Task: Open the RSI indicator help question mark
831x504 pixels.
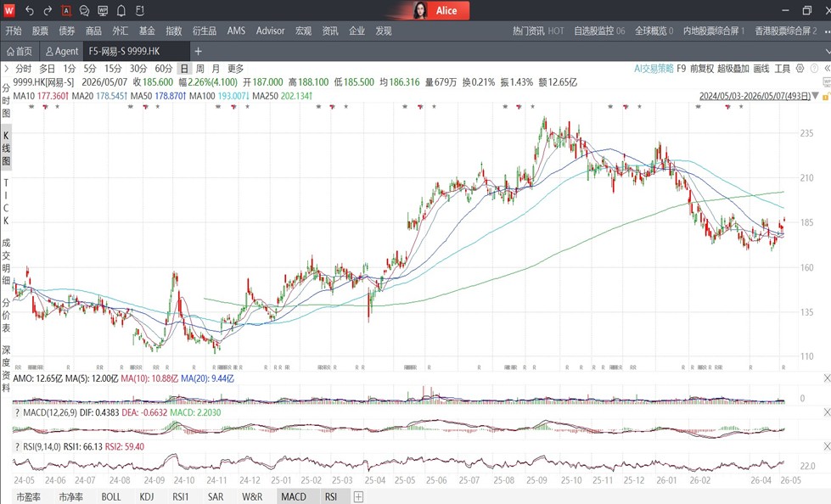Action: tap(17, 447)
